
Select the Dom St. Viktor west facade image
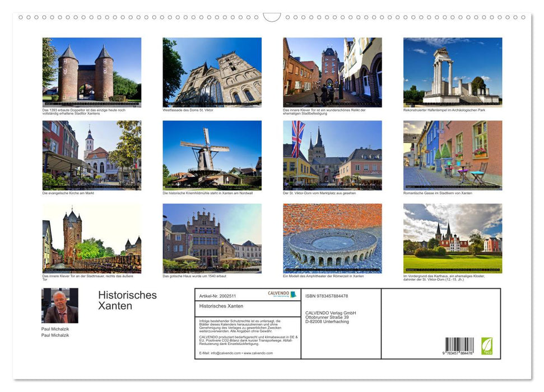click(x=211, y=71)
